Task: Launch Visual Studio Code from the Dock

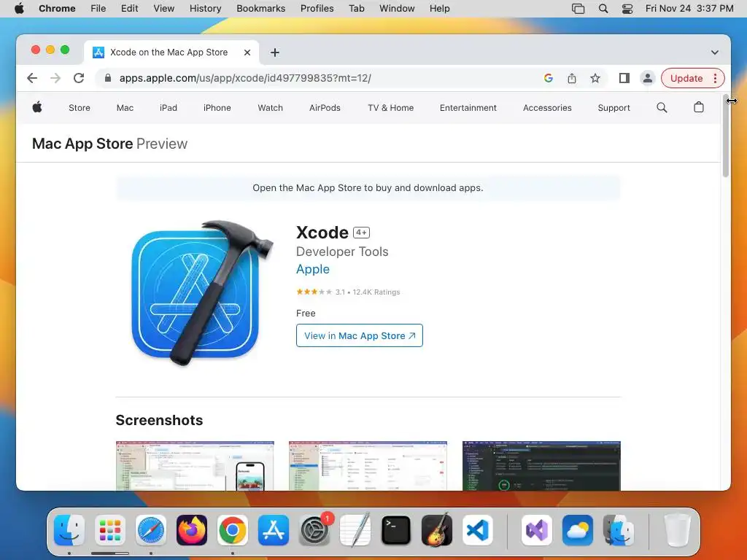Action: pos(477,530)
